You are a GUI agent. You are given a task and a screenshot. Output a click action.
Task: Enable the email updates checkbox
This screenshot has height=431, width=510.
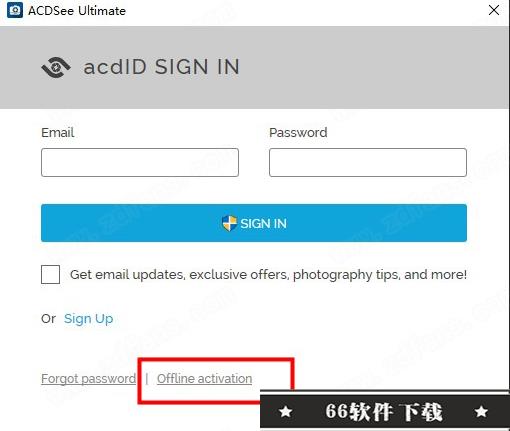click(50, 274)
